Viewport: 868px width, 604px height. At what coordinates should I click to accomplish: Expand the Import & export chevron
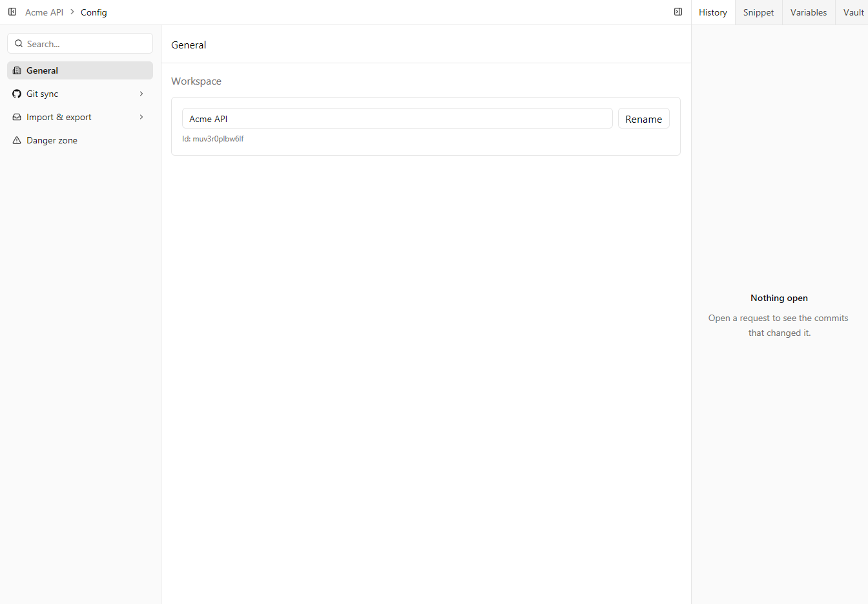coord(141,117)
